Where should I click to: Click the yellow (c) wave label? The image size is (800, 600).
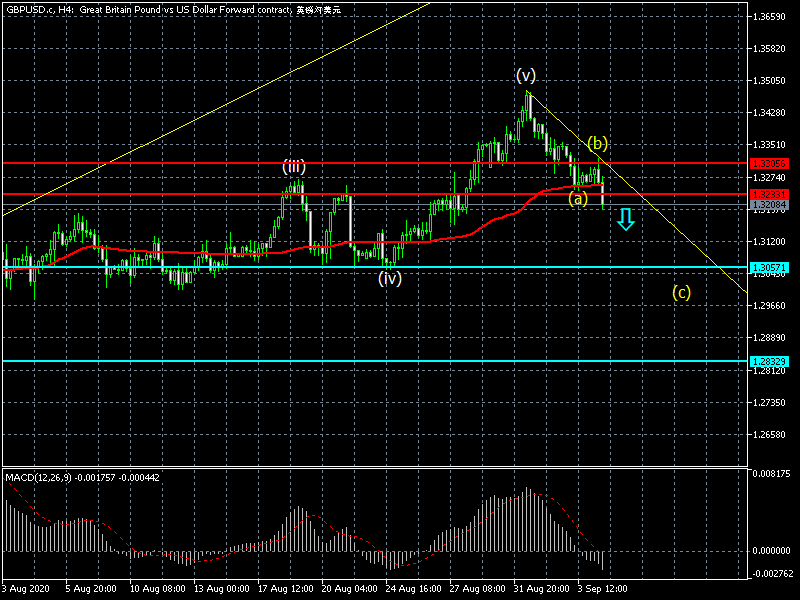[681, 293]
